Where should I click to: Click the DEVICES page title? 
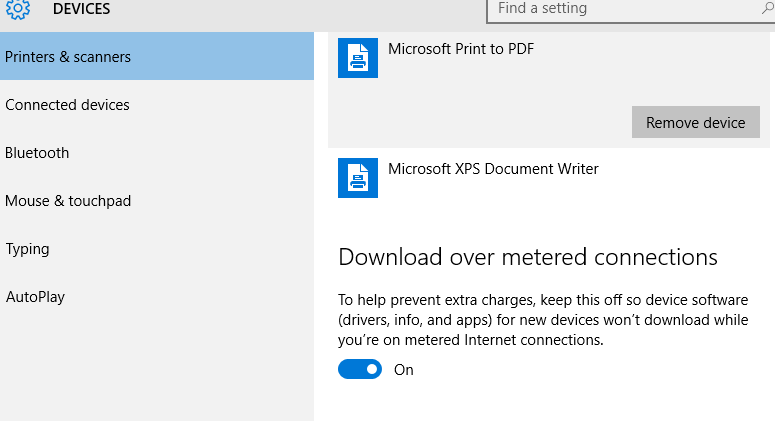point(81,9)
